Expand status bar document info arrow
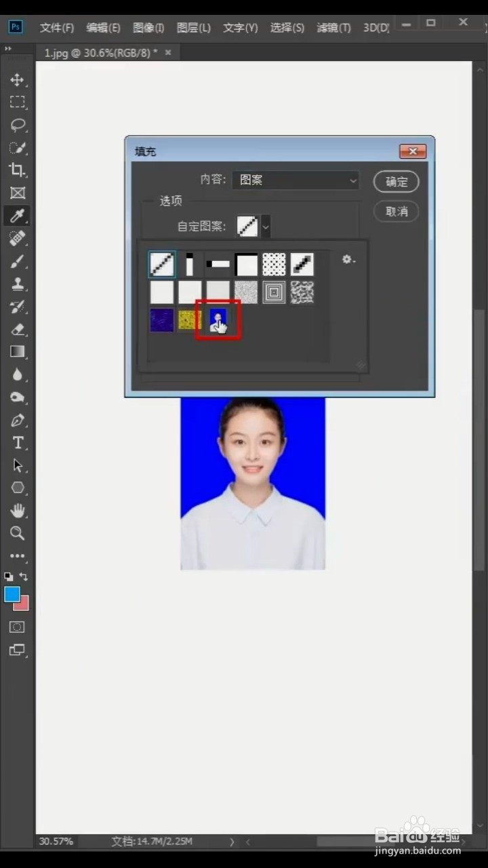Image resolution: width=488 pixels, height=868 pixels. (x=232, y=842)
